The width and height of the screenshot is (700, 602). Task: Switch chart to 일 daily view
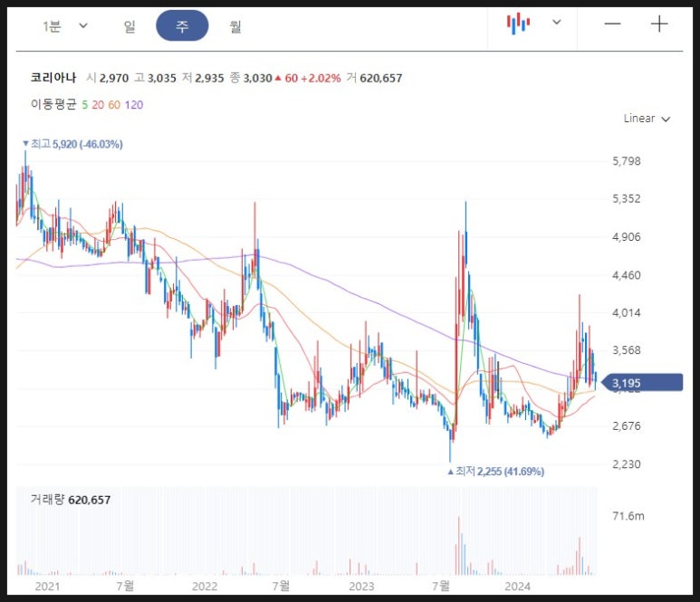[129, 26]
